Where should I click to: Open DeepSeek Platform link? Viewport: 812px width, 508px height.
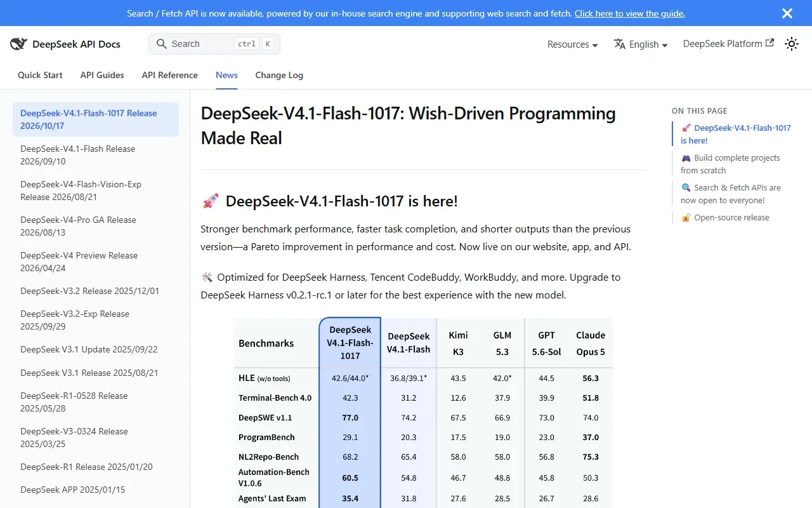[x=728, y=44]
